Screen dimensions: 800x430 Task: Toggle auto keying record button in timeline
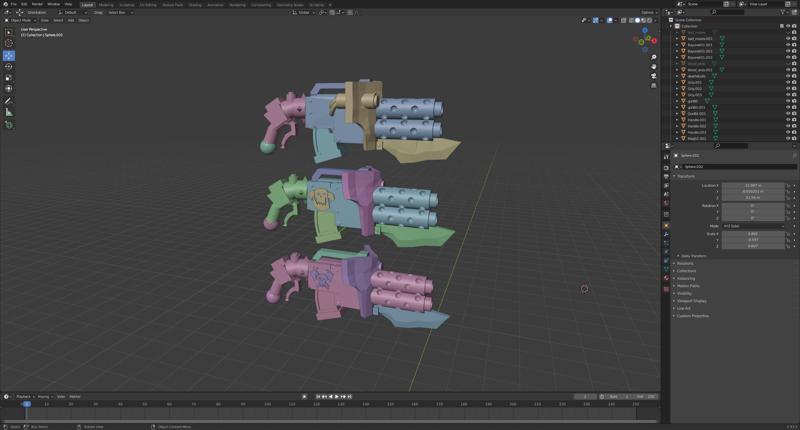pyautogui.click(x=305, y=396)
